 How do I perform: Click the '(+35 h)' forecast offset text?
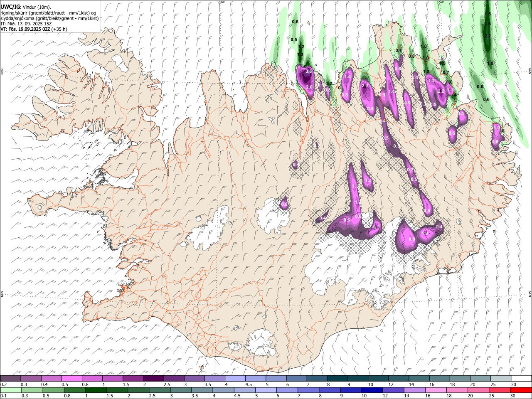click(x=59, y=29)
